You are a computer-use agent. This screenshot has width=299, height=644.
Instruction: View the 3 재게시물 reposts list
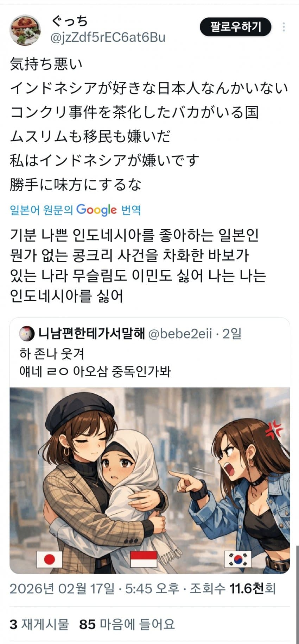coord(39,624)
